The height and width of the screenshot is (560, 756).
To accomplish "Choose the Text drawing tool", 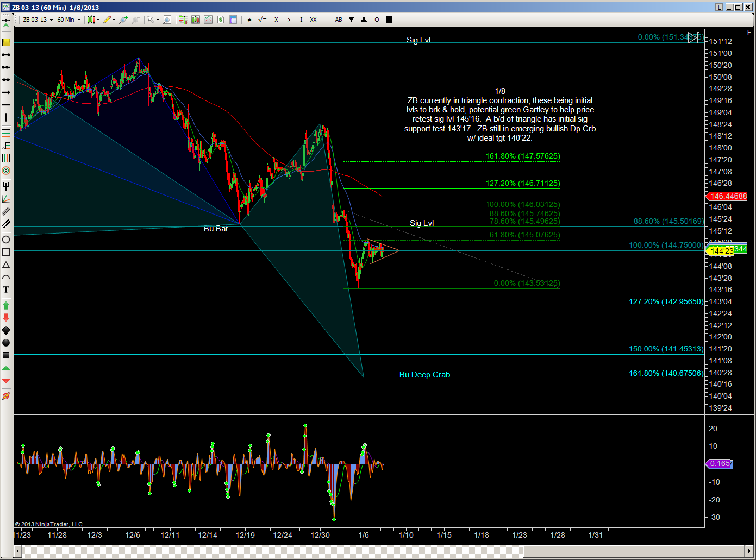I will (6, 290).
